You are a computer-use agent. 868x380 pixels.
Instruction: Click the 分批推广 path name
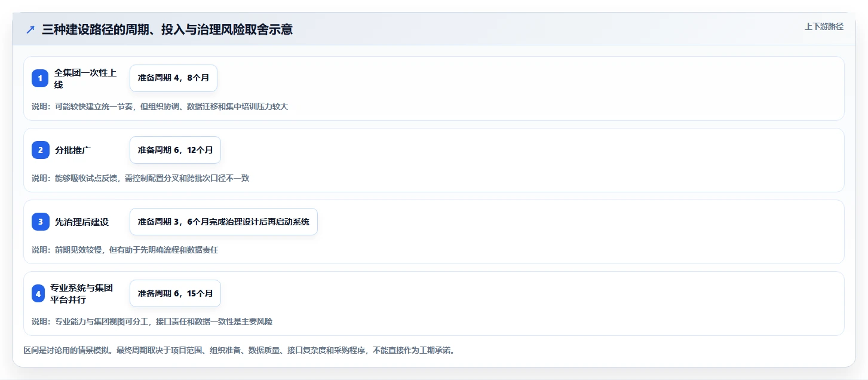pyautogui.click(x=73, y=150)
